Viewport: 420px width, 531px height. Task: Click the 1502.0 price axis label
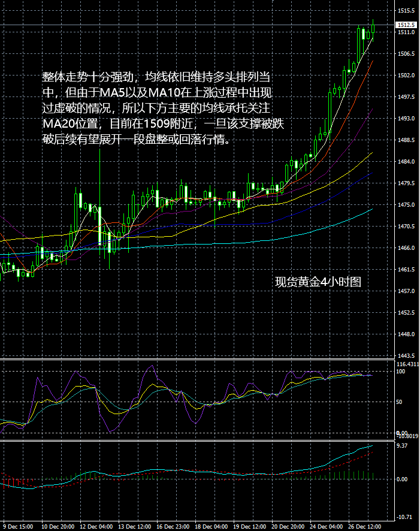[x=407, y=76]
